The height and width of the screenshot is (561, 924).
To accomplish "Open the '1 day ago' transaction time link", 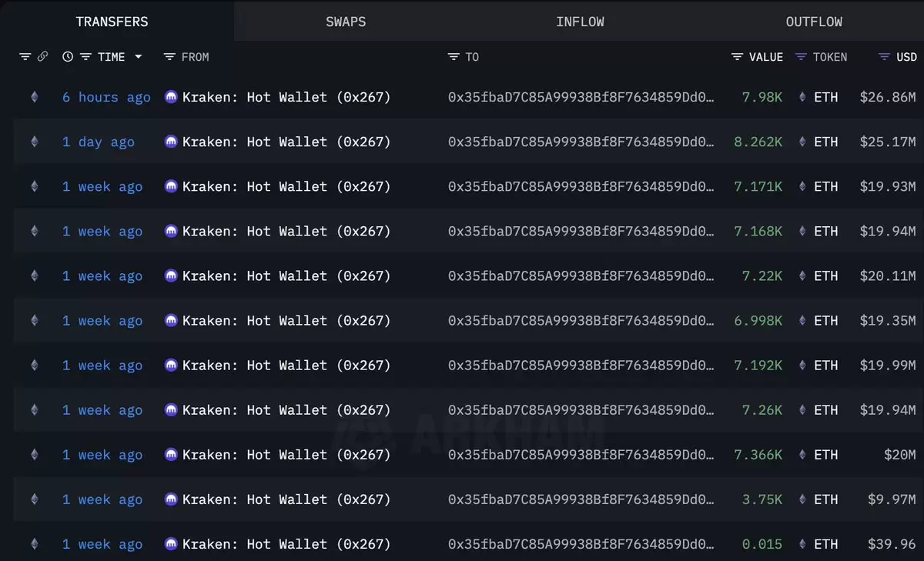I will [x=99, y=142].
